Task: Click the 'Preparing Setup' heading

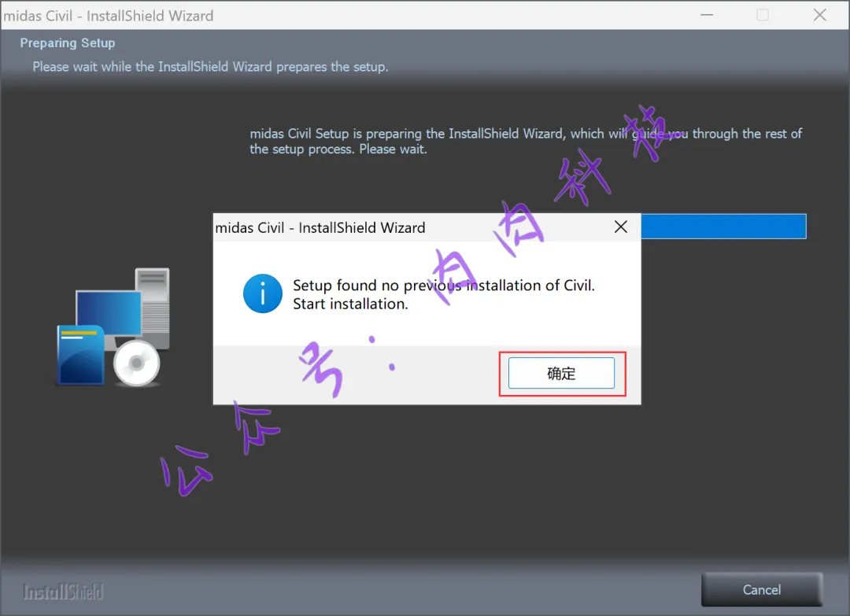Action: coord(68,42)
